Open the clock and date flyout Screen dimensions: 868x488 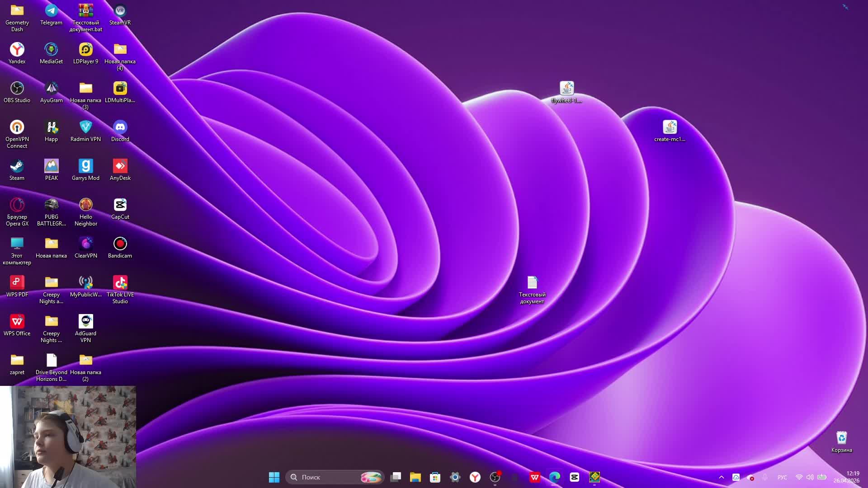pos(846,477)
